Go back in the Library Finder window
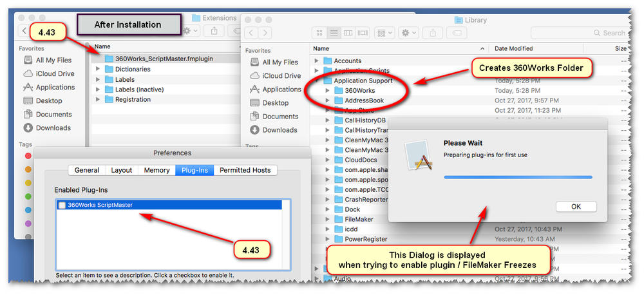Screen dimensions: 644x295 coord(252,33)
